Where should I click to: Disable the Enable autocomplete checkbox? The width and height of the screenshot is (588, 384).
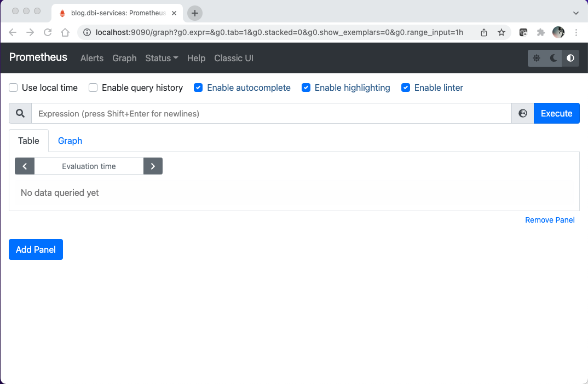coord(198,88)
